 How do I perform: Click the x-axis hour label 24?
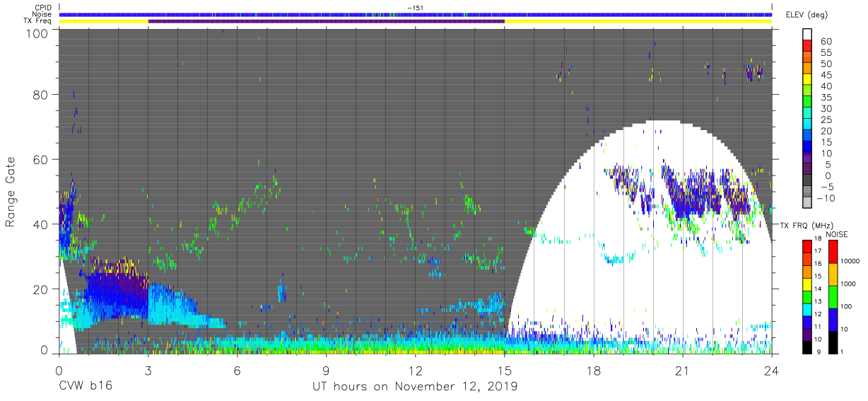pos(772,370)
